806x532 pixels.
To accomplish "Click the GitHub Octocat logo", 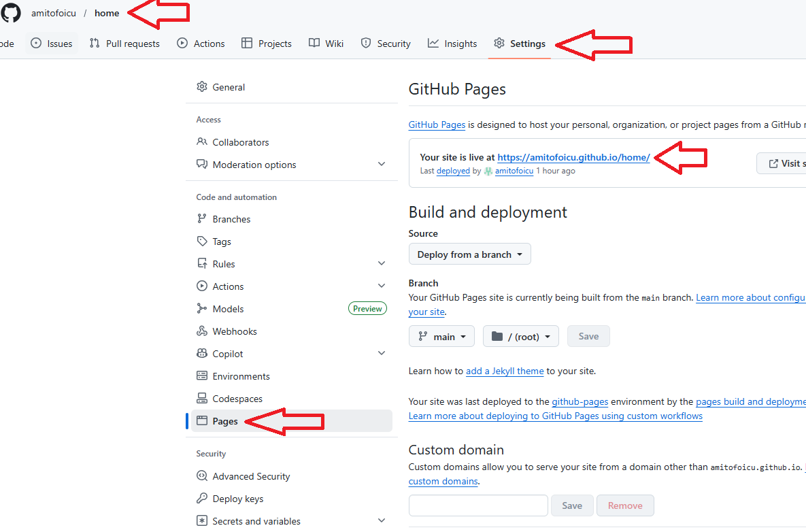I will click(10, 13).
